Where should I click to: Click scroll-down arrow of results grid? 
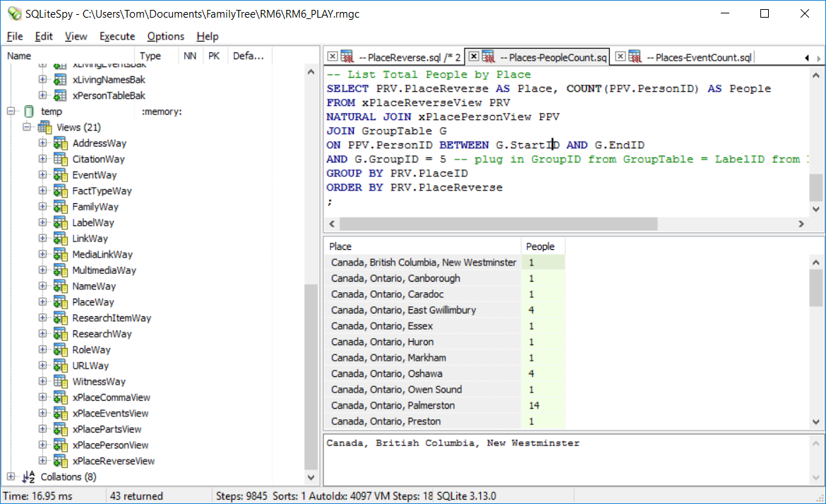(x=816, y=422)
